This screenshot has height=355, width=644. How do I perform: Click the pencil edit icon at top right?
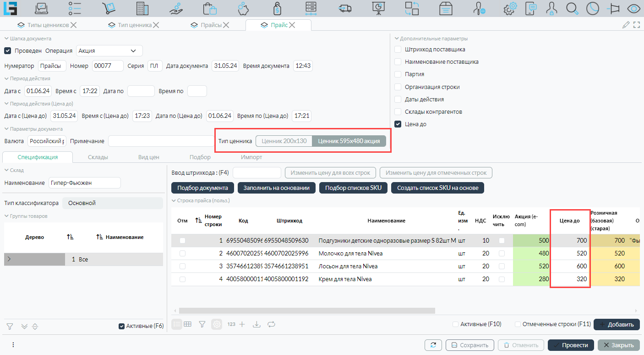[x=626, y=25]
